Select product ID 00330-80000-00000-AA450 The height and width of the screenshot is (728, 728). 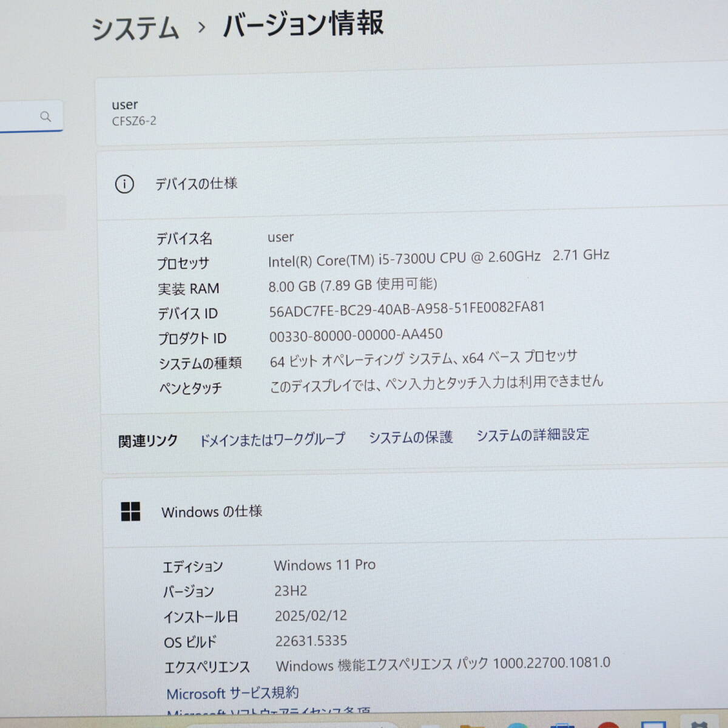click(x=356, y=335)
